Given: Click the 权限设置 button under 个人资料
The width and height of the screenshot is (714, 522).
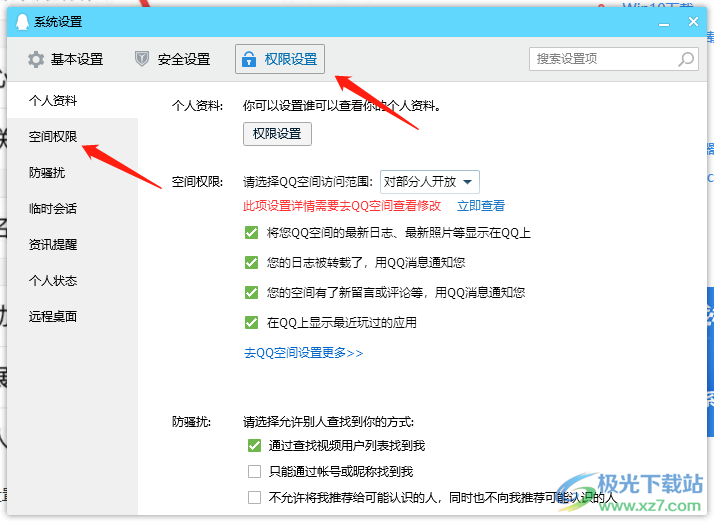Looking at the screenshot, I should pos(277,134).
